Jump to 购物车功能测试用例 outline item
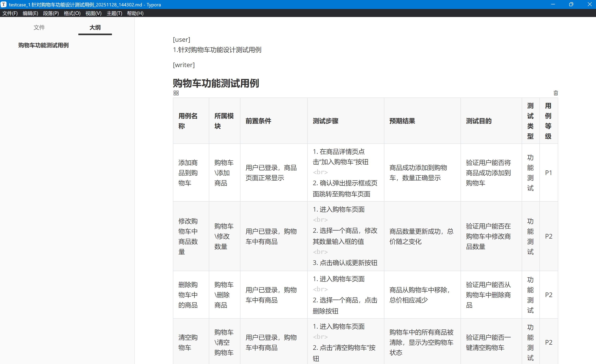This screenshot has width=596, height=364. coord(44,45)
